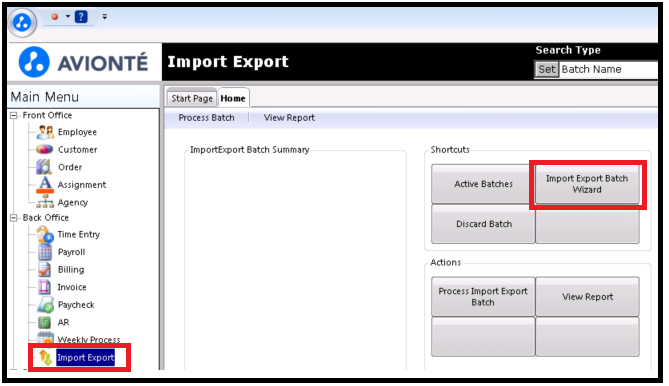Click the Process Import Export Batch button
Screen dimensions: 669x386
pos(483,296)
